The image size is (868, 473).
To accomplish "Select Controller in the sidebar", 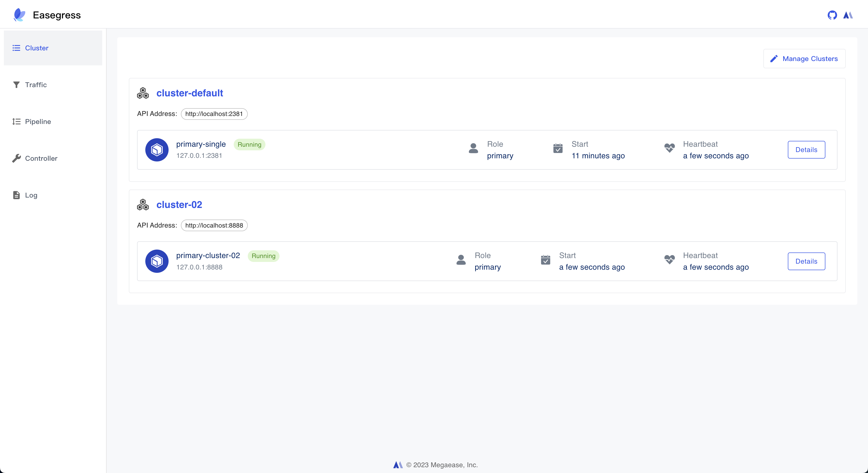I will coord(41,158).
